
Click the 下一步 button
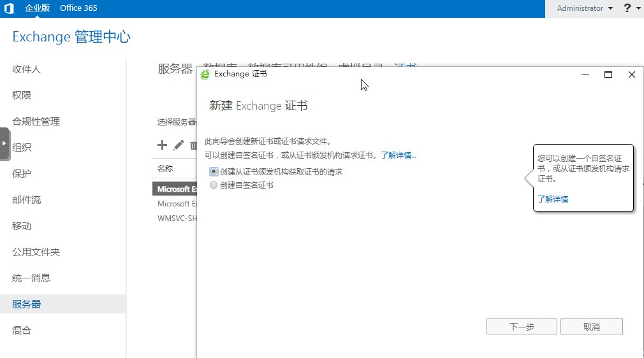click(x=522, y=327)
